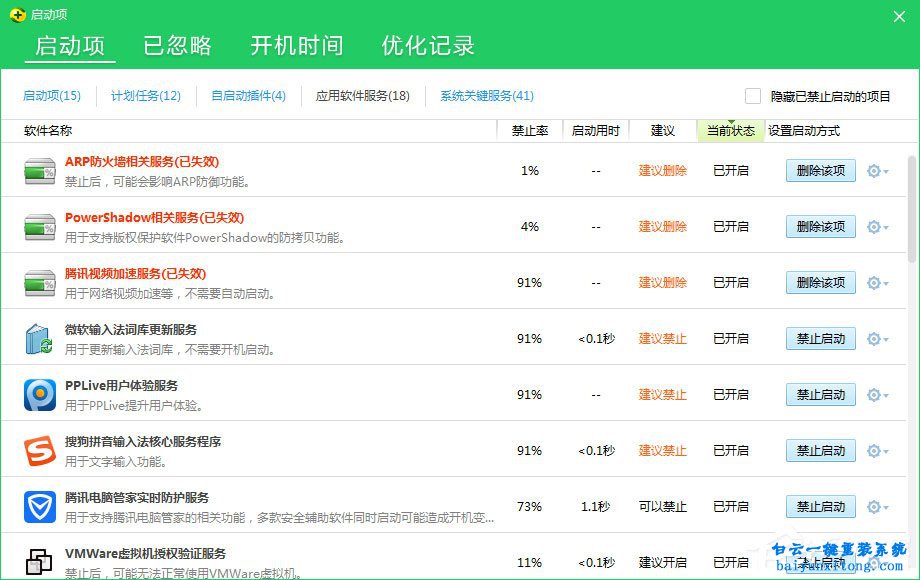Switch to the 已忽略 tab
920x580 pixels.
tap(176, 46)
